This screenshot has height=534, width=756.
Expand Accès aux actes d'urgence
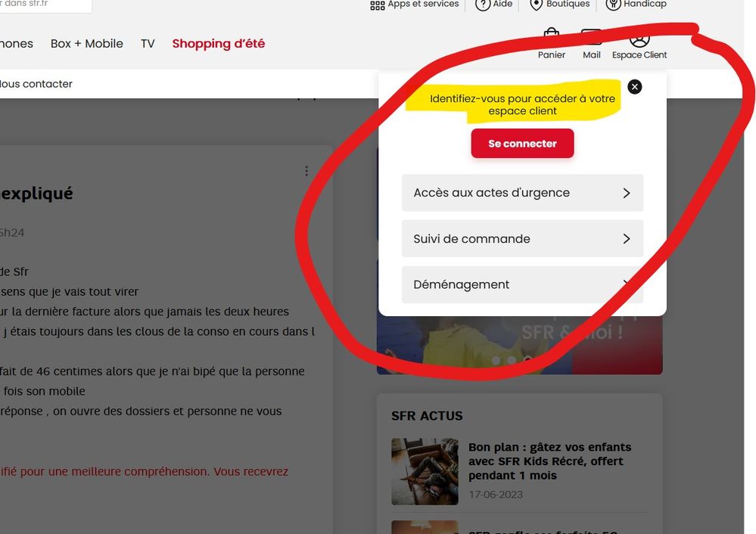pos(522,193)
